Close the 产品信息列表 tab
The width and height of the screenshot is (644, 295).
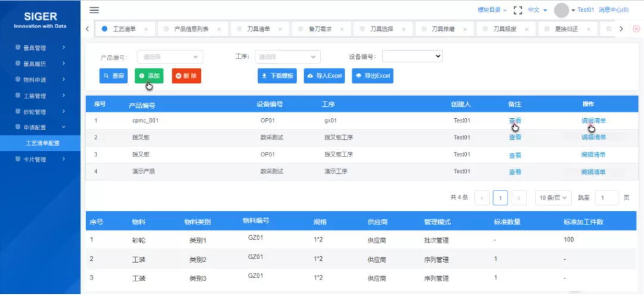(219, 29)
